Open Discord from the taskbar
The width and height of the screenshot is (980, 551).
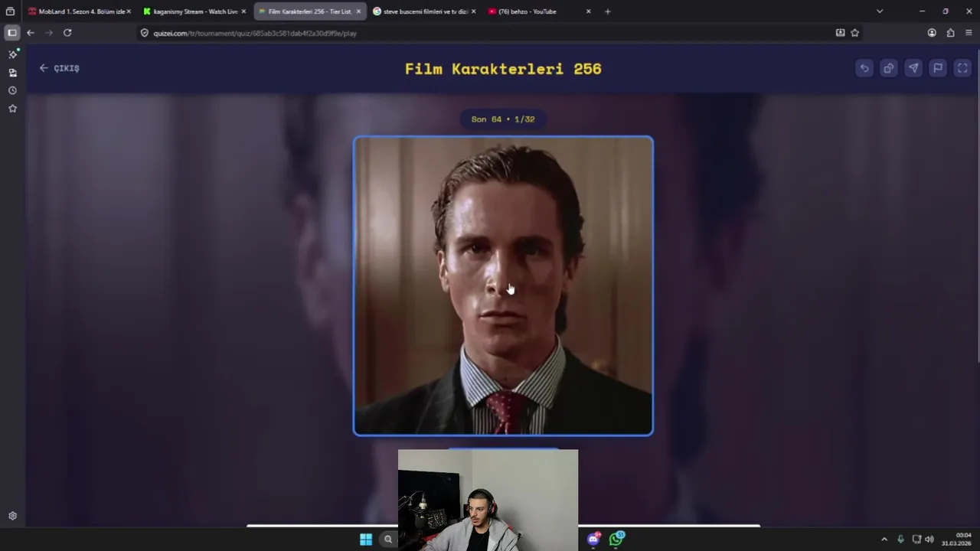pos(593,539)
